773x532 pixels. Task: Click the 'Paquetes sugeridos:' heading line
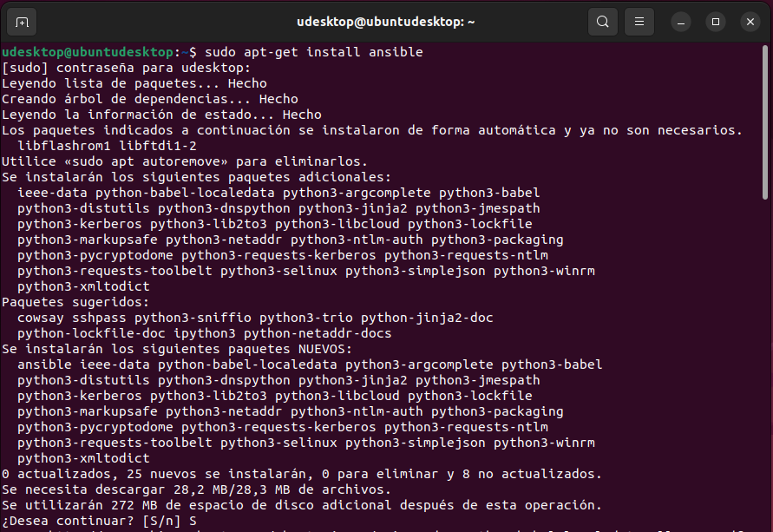coord(75,302)
